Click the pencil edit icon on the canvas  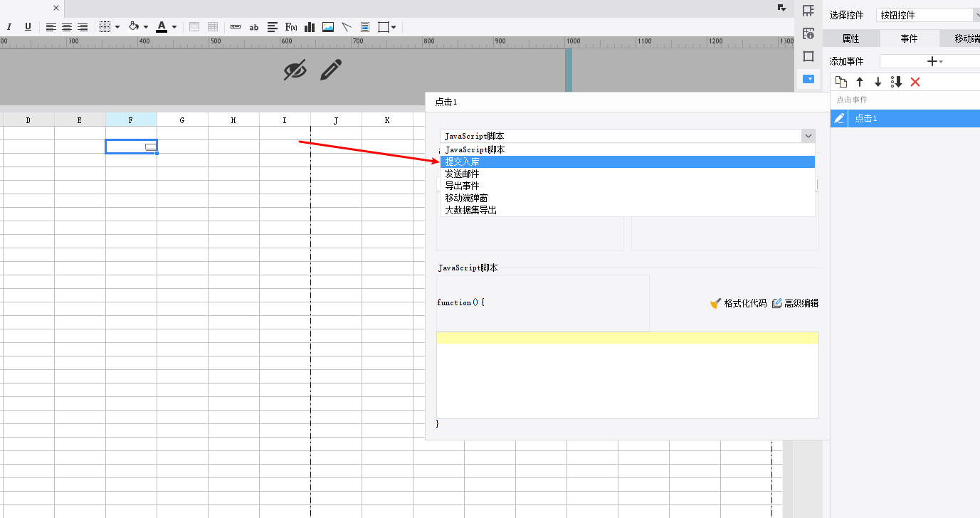(331, 70)
